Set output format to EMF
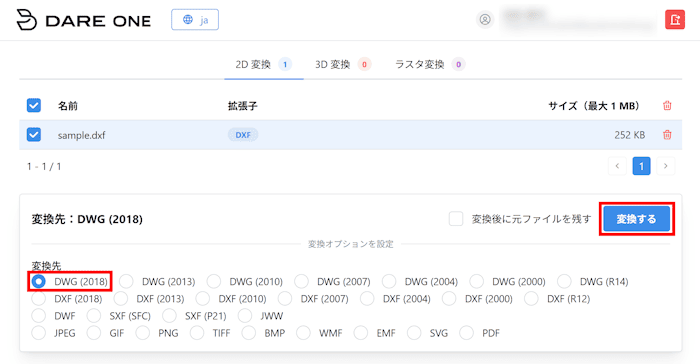 tap(361, 333)
